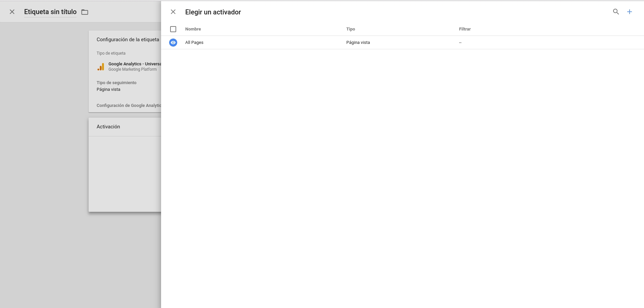The height and width of the screenshot is (308, 644).
Task: Tick the select-all checkbox in header
Action: [173, 29]
